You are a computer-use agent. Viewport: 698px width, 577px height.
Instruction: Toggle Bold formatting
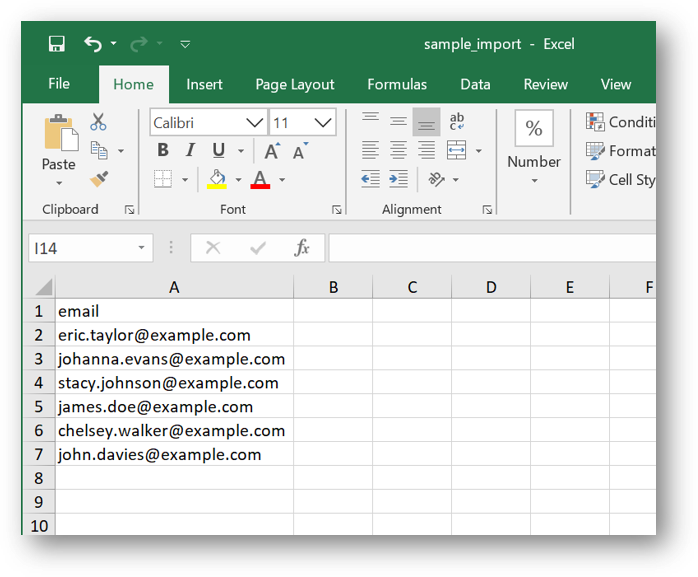[163, 150]
